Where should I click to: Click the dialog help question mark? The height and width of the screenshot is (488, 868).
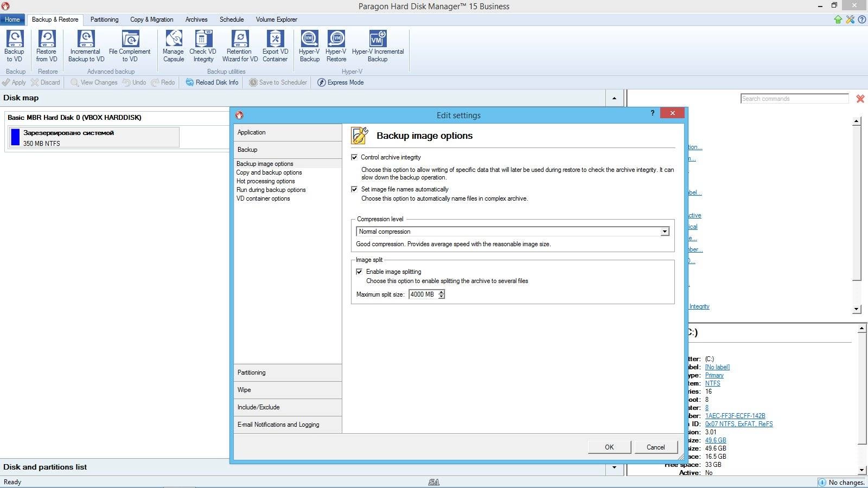pyautogui.click(x=652, y=113)
